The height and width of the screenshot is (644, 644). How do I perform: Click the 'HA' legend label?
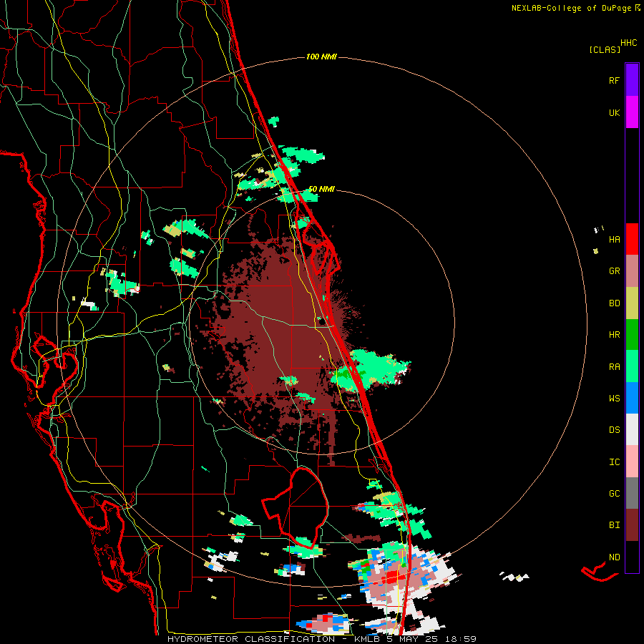coord(615,240)
